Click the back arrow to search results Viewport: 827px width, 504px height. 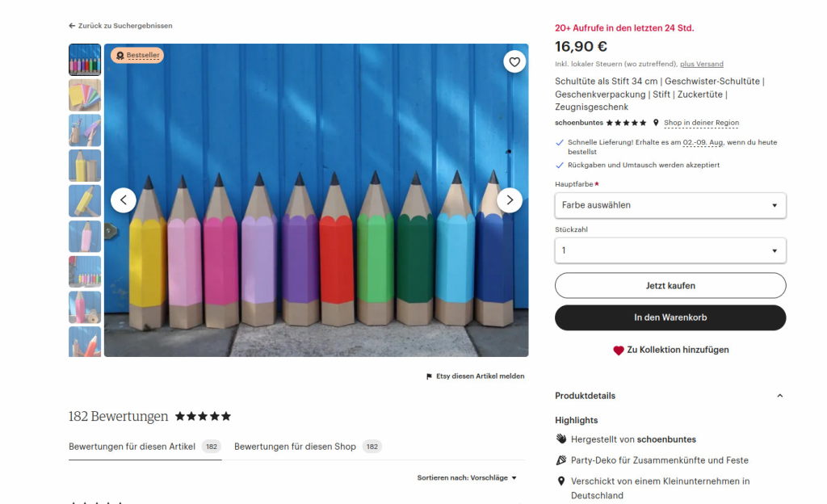pyautogui.click(x=72, y=25)
